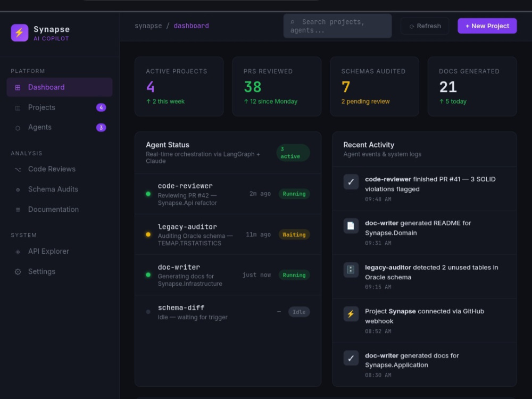Open Projects in the sidebar
The image size is (532, 399).
(x=60, y=107)
